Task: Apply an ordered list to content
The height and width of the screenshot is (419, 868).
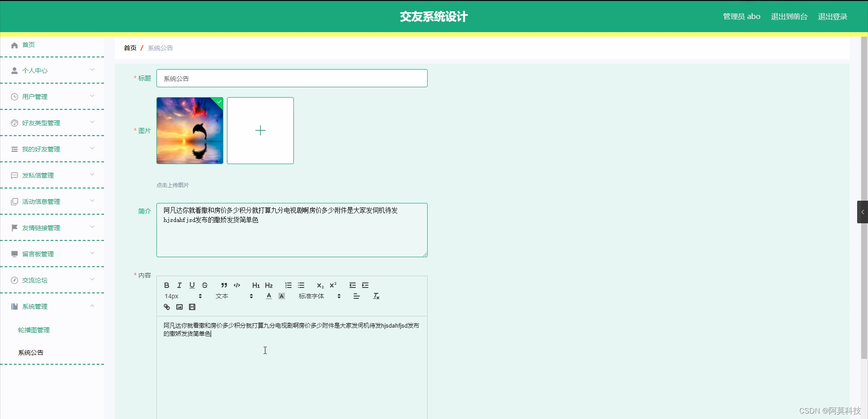Action: (288, 285)
